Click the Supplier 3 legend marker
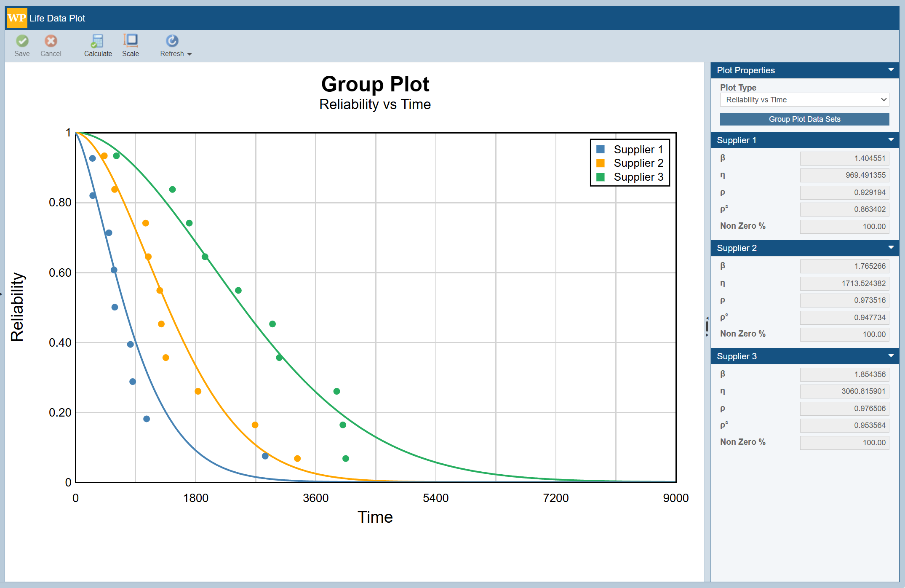905x588 pixels. 601,177
